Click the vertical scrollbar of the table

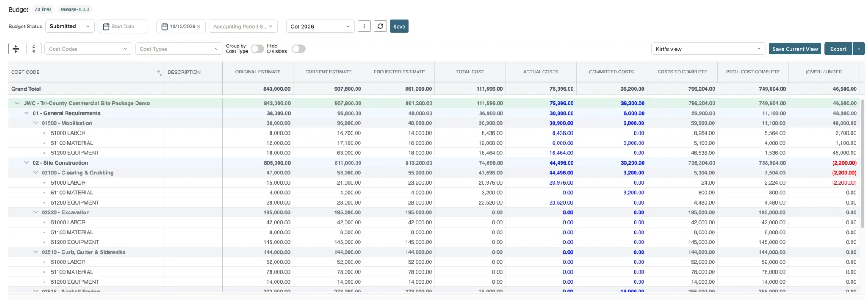(x=862, y=164)
